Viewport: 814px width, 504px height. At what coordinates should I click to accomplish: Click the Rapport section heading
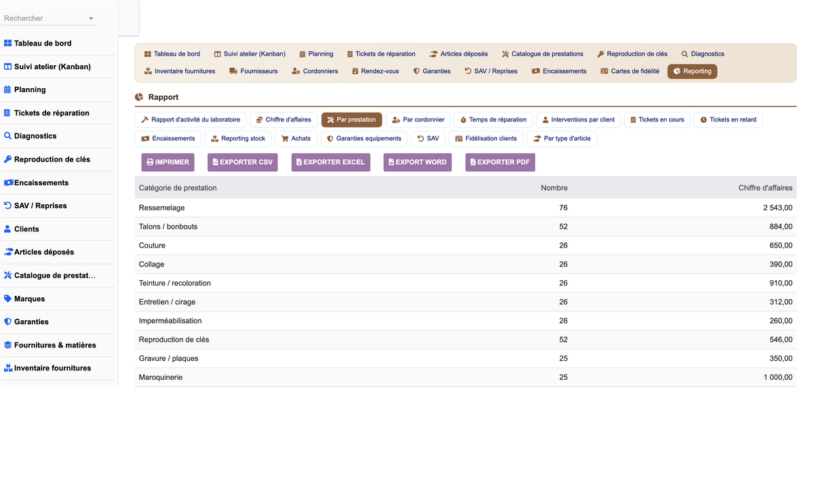[163, 97]
